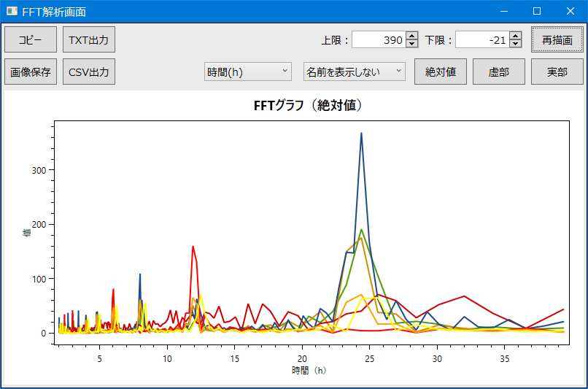Screen dimensions: 588x389
Task: Click the 上限 value field showing 390
Action: point(379,39)
